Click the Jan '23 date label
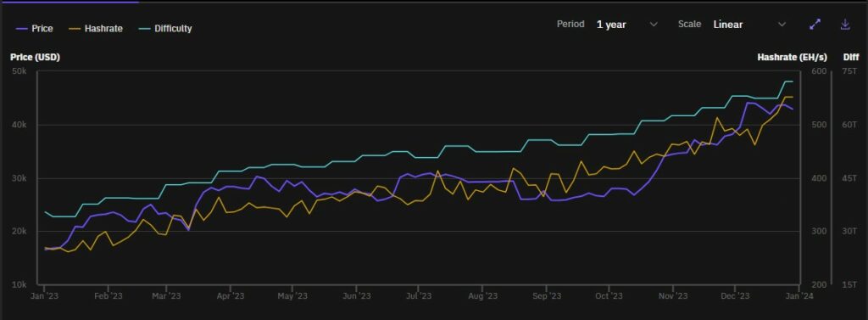Screen dimensions: 868x320 tap(44, 297)
